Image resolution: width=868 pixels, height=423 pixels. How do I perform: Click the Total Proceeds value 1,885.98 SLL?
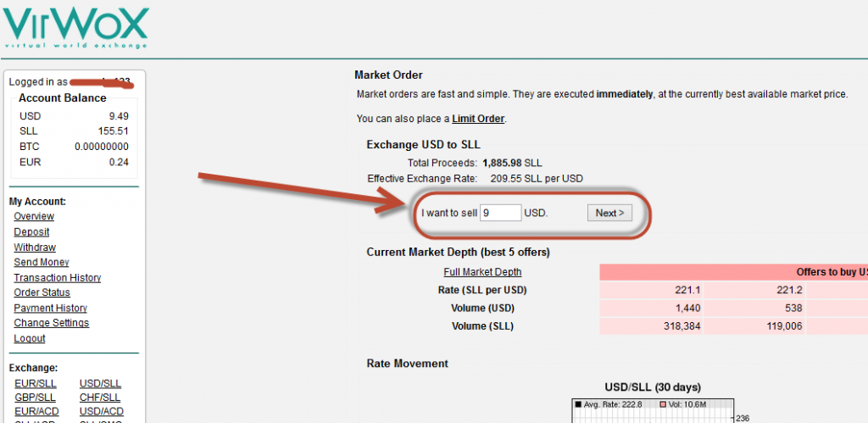512,164
